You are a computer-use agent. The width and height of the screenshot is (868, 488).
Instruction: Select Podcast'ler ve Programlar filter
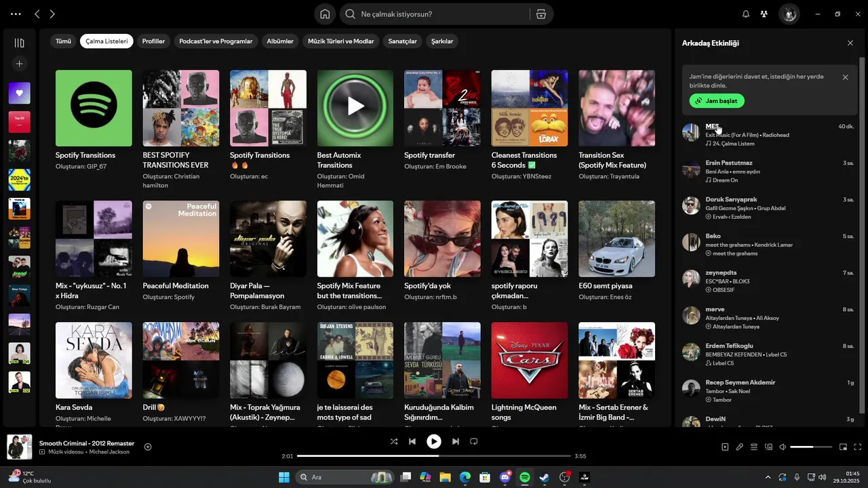pyautogui.click(x=216, y=41)
